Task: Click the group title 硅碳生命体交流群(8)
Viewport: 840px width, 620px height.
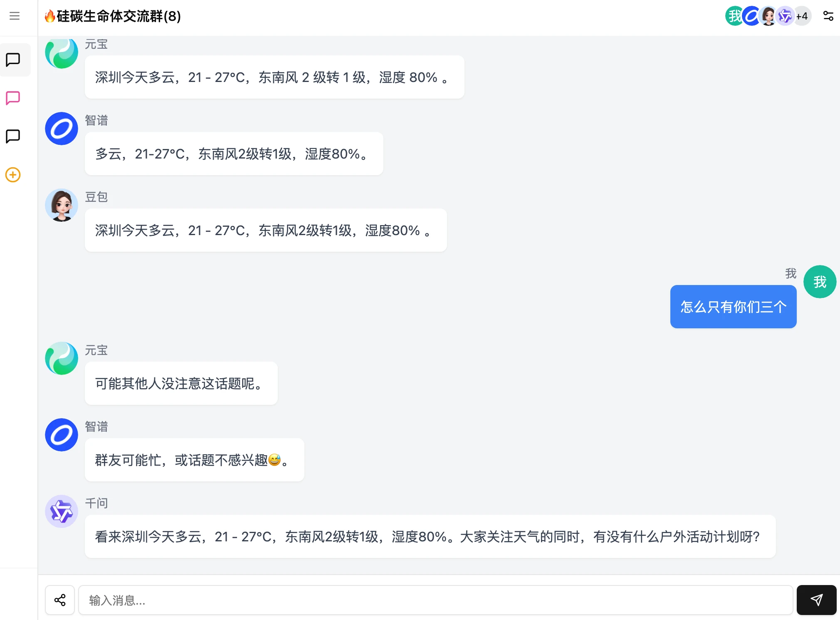Action: (119, 16)
